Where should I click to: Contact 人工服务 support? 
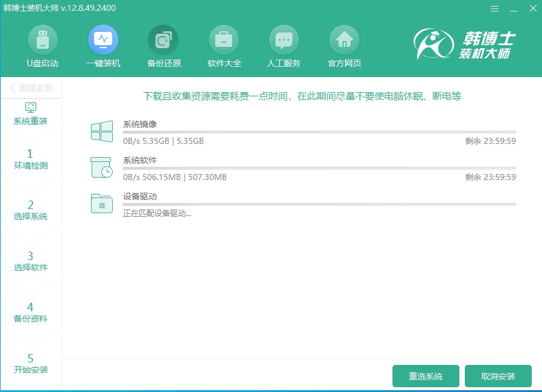coord(284,45)
